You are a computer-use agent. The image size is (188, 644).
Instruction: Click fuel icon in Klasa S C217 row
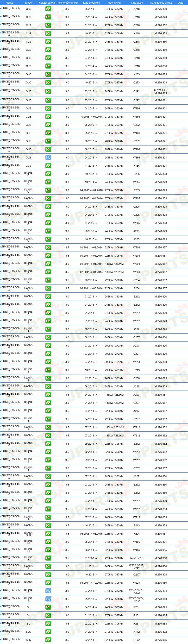point(48,575)
